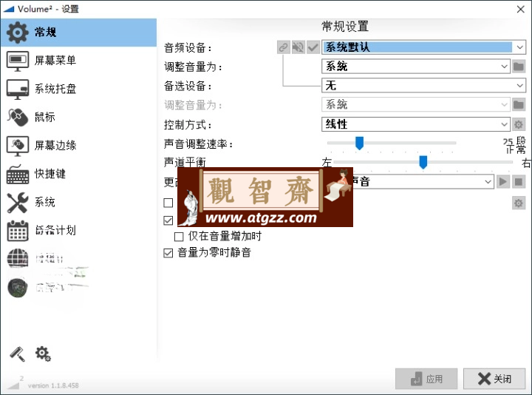
Task: Click the mouse icon beside 鼠标
Action: coord(18,118)
